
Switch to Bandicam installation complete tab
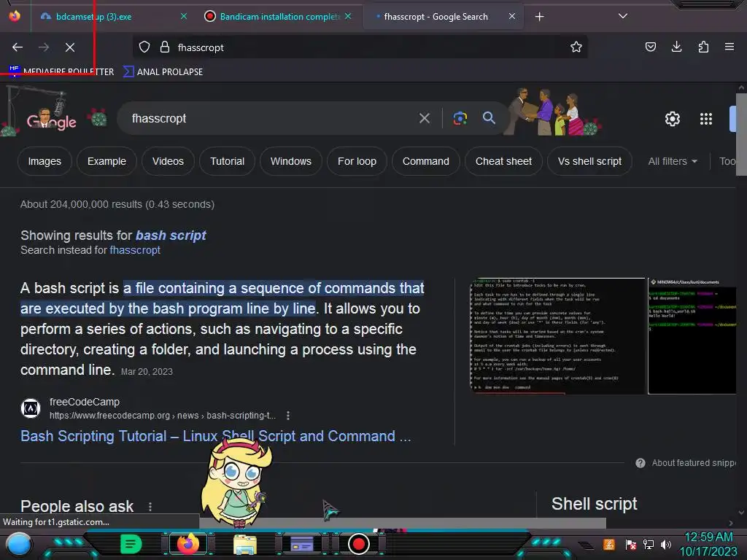coord(279,17)
